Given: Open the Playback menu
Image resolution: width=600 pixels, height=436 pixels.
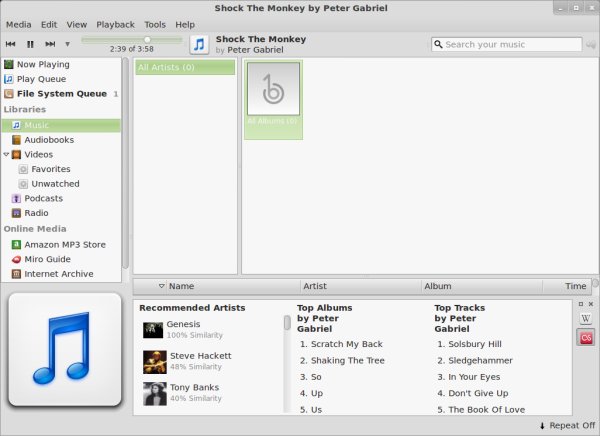Looking at the screenshot, I should (x=115, y=24).
